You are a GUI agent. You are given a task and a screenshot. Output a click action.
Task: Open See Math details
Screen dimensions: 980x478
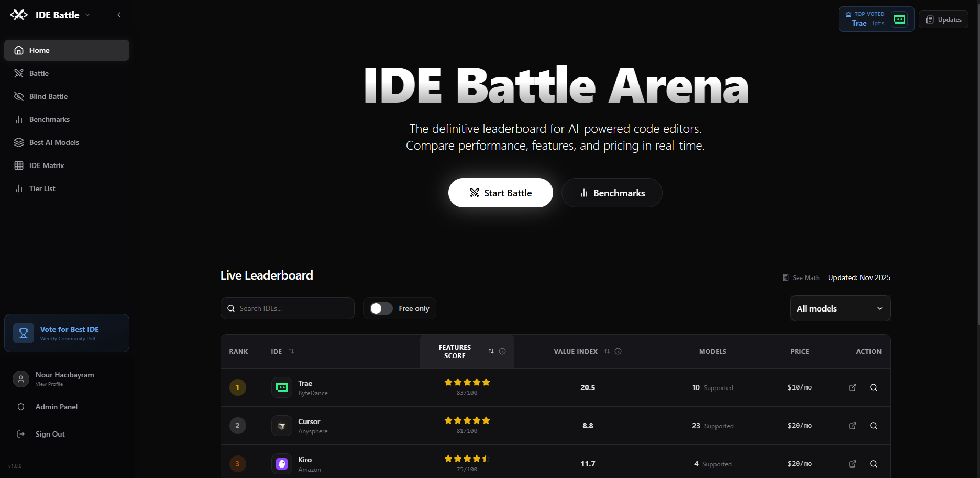(x=800, y=277)
